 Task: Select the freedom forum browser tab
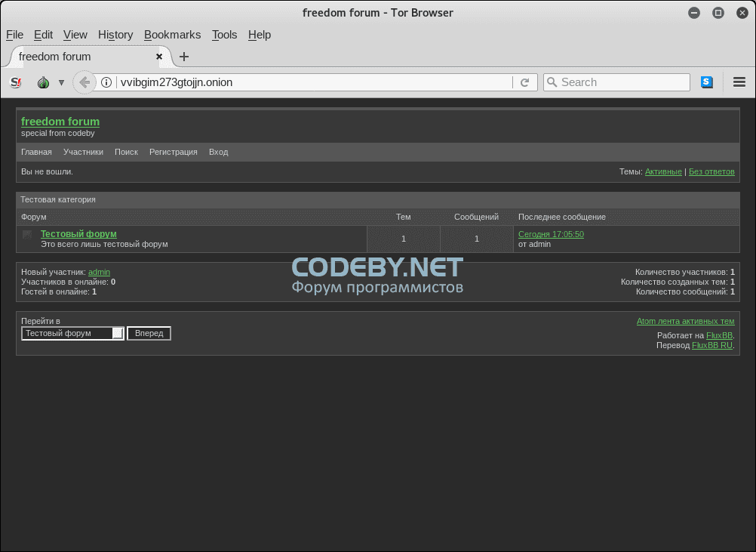[89, 57]
